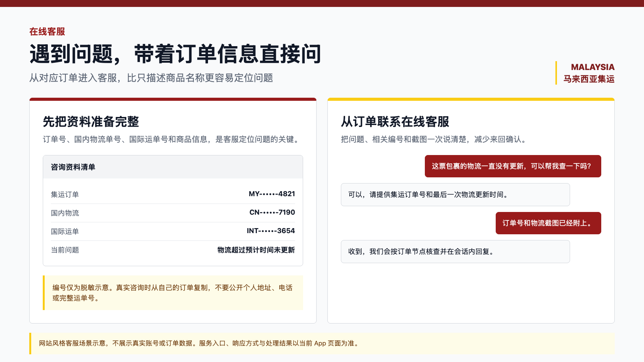Click the 从订单联系在线客服 card heading
Screen dimensions: 644x362
[395, 122]
